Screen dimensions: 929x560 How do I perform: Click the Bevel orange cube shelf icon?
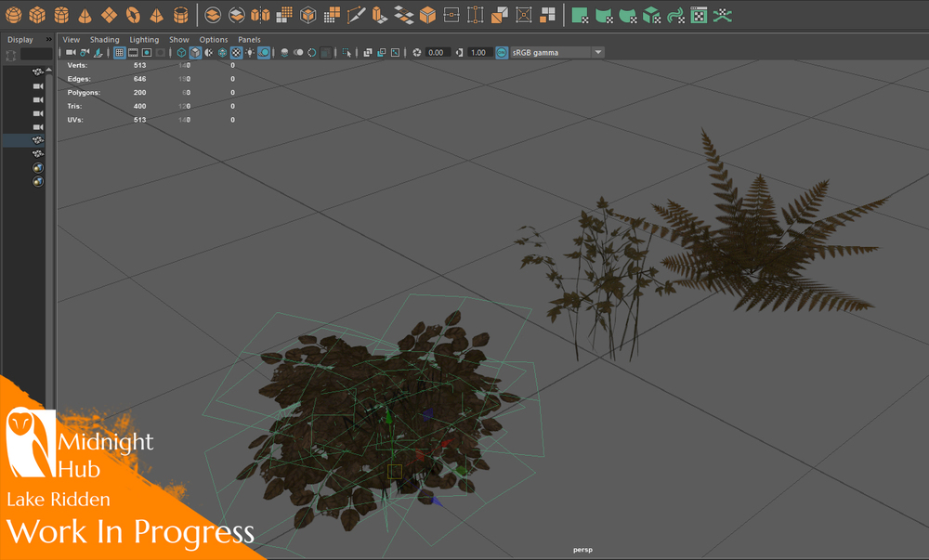click(x=427, y=15)
